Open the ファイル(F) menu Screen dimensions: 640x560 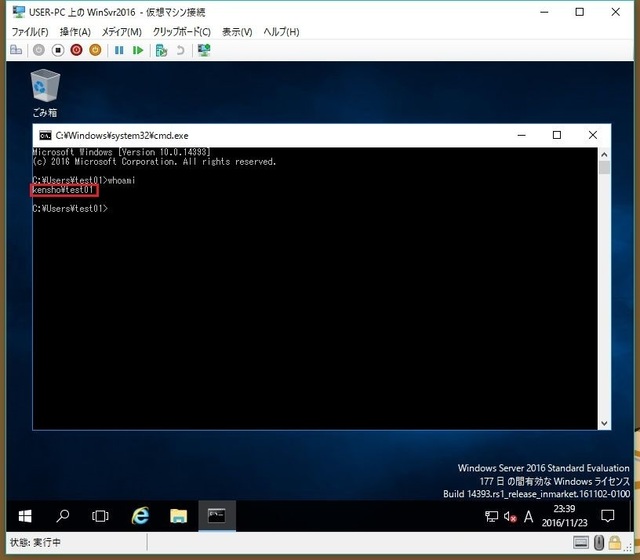pos(30,32)
